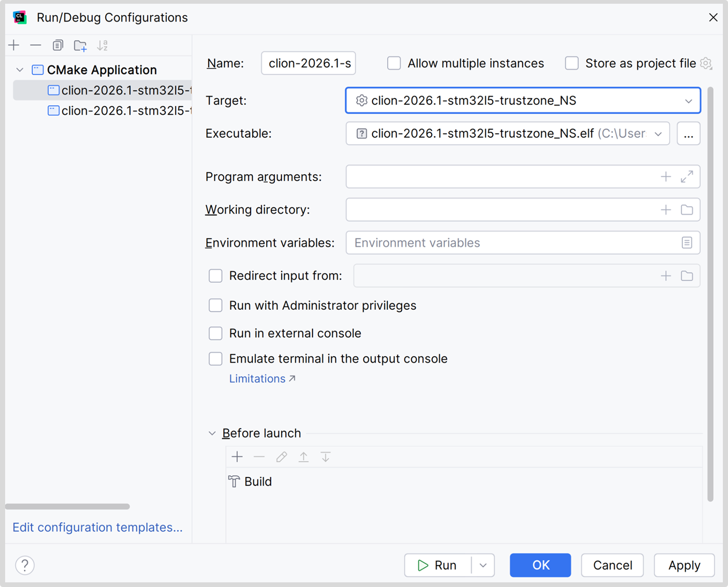728x587 pixels.
Task: Open the Executable dropdown list
Action: pos(658,134)
